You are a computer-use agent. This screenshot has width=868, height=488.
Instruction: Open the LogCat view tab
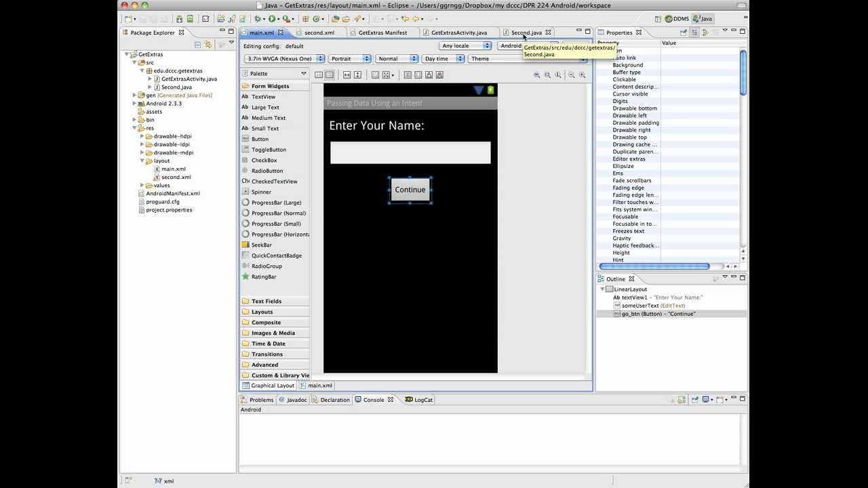pyautogui.click(x=419, y=400)
